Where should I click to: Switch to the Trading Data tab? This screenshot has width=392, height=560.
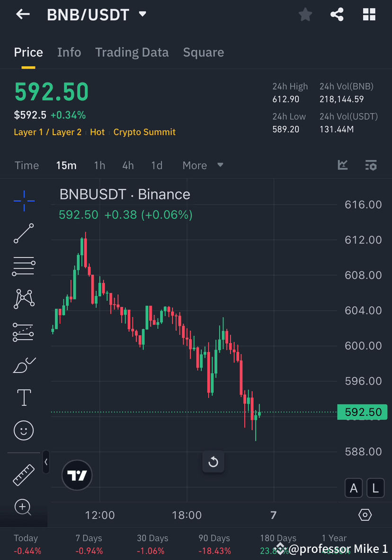(x=132, y=52)
